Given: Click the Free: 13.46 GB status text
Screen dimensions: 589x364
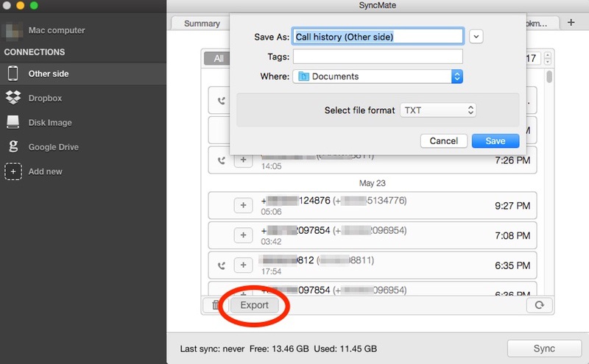Looking at the screenshot, I should 279,349.
